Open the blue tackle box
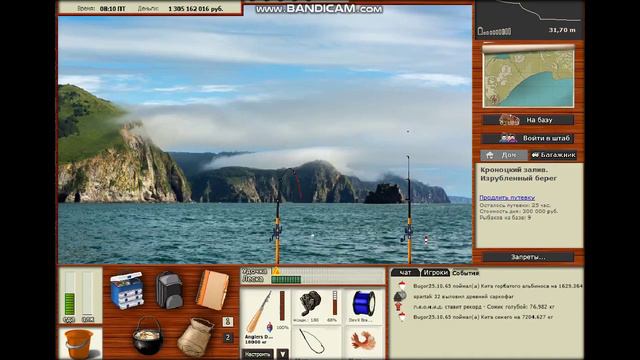Image resolution: width=640 pixels, height=360 pixels. click(x=127, y=290)
